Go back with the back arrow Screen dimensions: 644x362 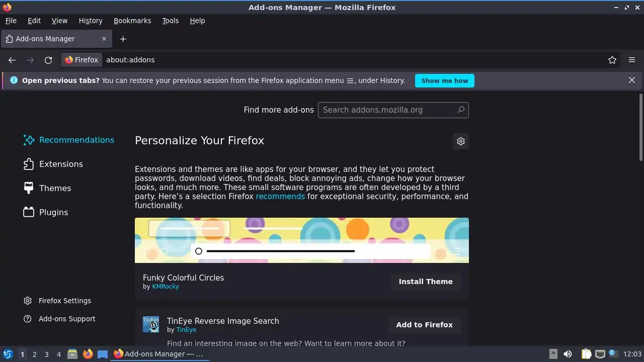[x=12, y=60]
